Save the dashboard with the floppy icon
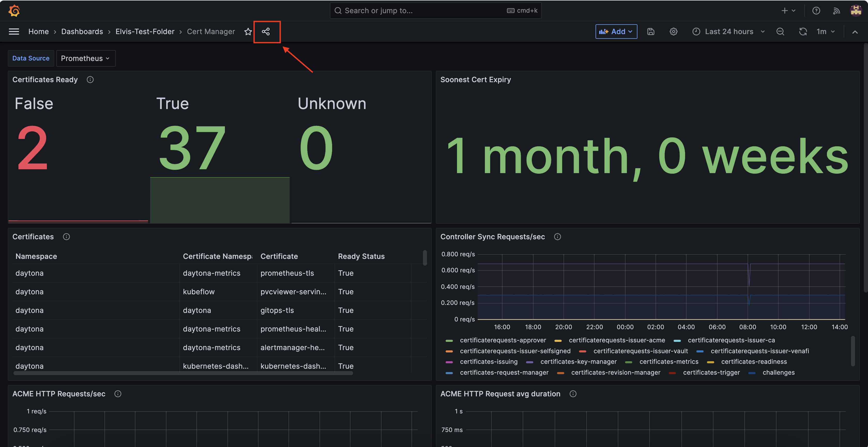Viewport: 868px width, 447px height. [651, 31]
